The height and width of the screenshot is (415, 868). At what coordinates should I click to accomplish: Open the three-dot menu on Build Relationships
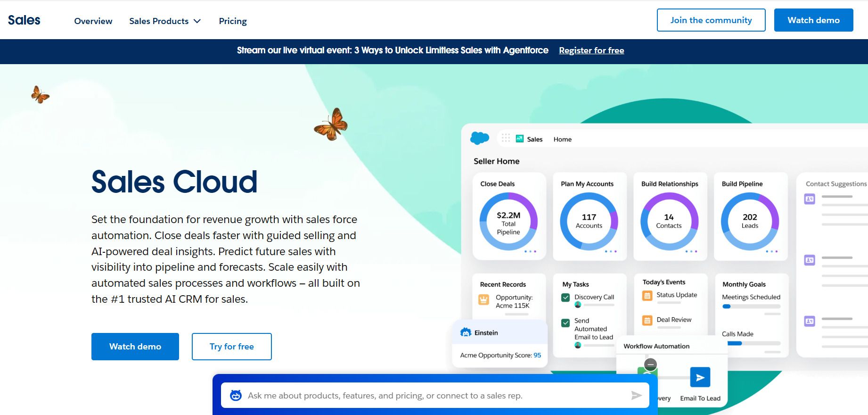[x=691, y=251]
